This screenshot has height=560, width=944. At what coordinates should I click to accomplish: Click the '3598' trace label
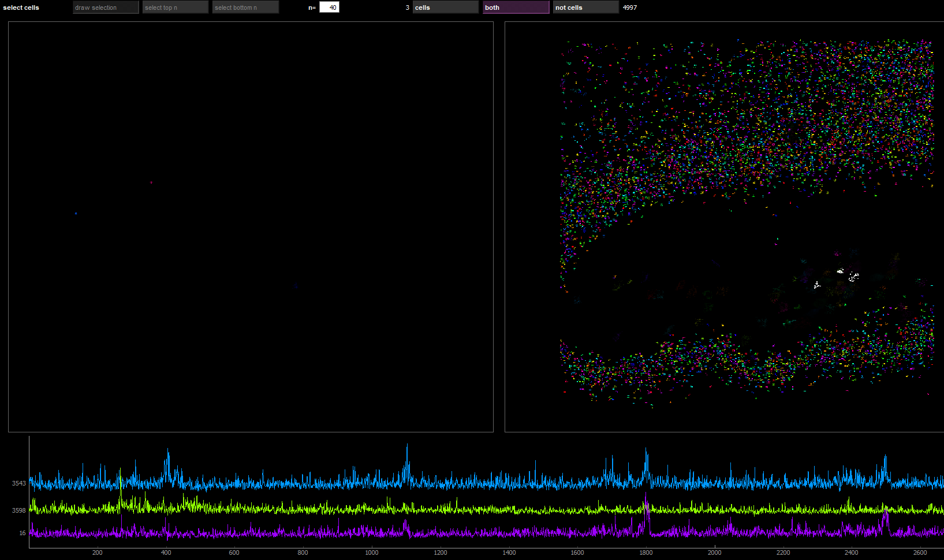pyautogui.click(x=19, y=510)
